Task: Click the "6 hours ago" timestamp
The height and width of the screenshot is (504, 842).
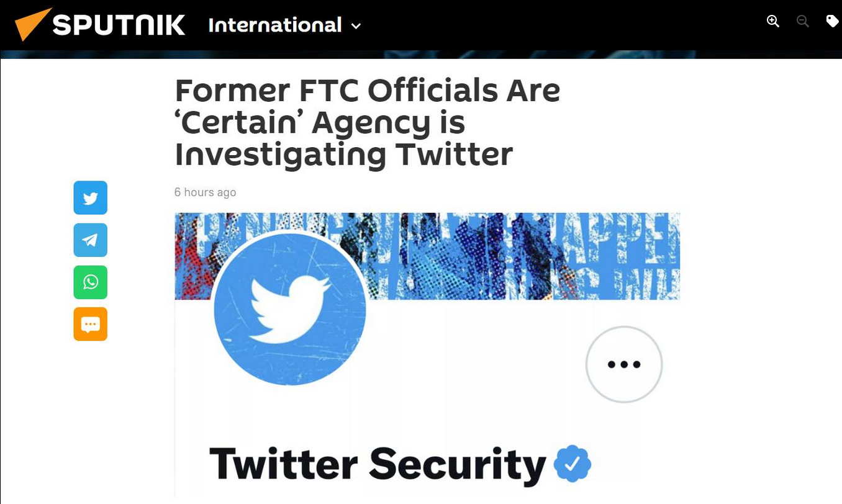Action: pos(205,192)
